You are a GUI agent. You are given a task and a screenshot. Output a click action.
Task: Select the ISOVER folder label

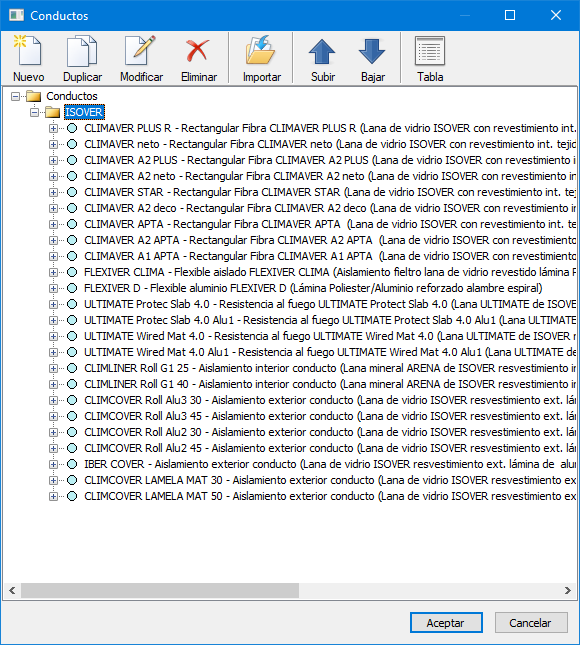[x=84, y=112]
